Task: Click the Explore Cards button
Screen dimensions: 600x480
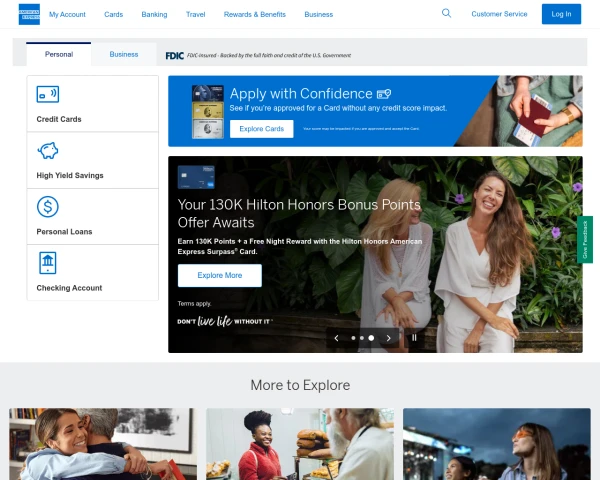Action: [262, 129]
